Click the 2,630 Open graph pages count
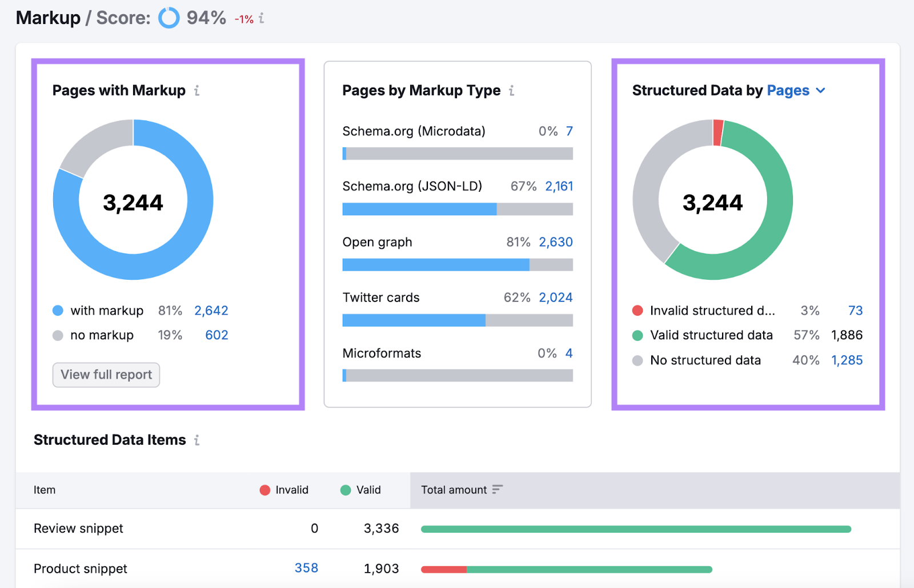This screenshot has width=914, height=588. (x=555, y=242)
